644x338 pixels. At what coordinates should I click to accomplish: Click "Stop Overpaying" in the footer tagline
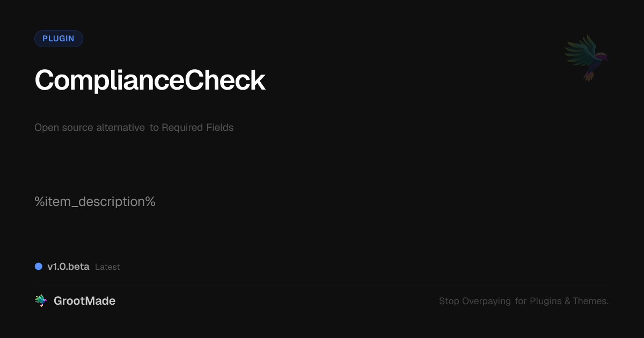(x=475, y=302)
